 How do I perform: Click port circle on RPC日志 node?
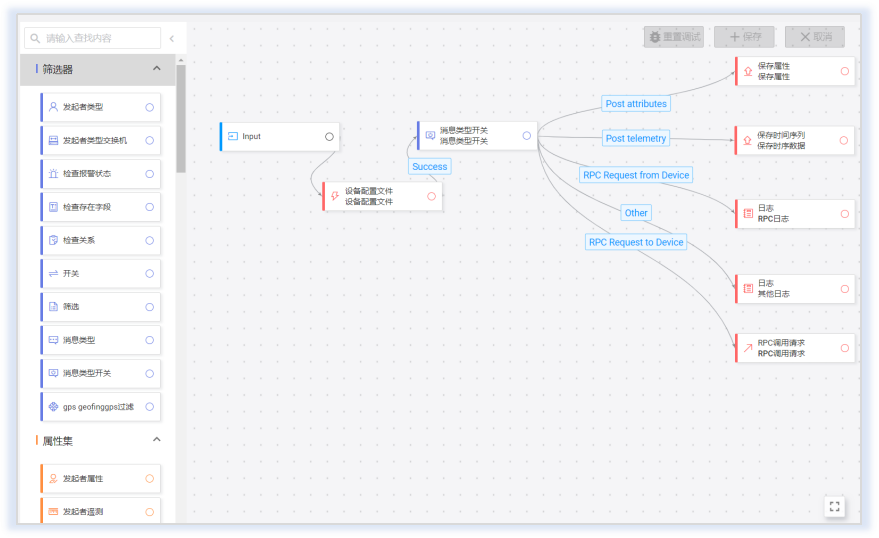pos(845,214)
